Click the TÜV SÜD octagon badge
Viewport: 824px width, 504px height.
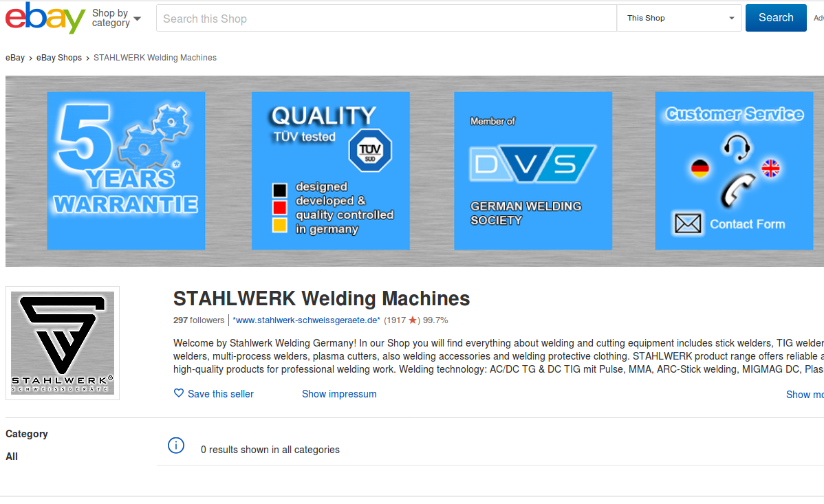[x=370, y=151]
